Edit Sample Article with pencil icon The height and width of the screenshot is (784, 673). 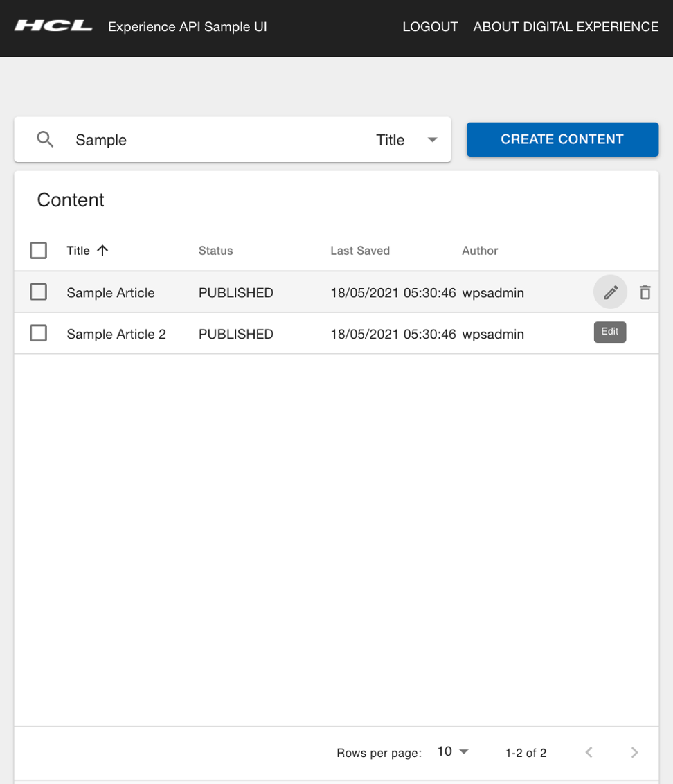610,292
